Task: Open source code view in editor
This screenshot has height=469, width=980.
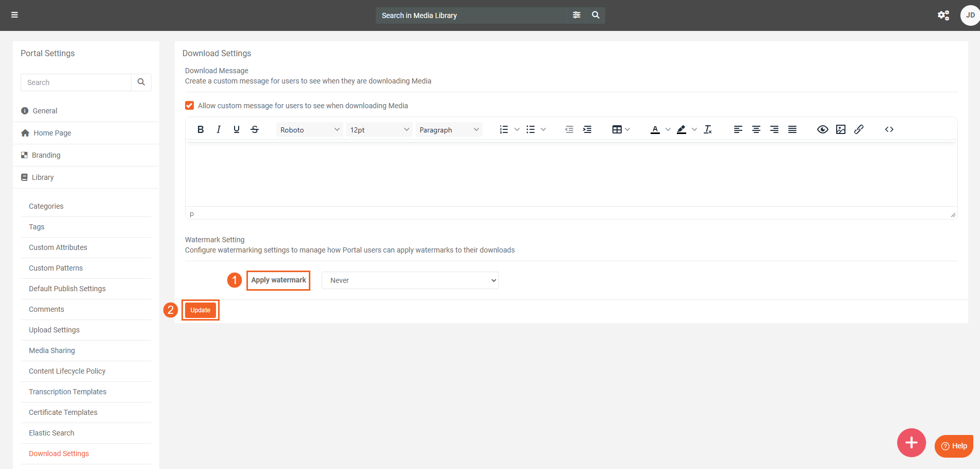Action: [x=889, y=129]
